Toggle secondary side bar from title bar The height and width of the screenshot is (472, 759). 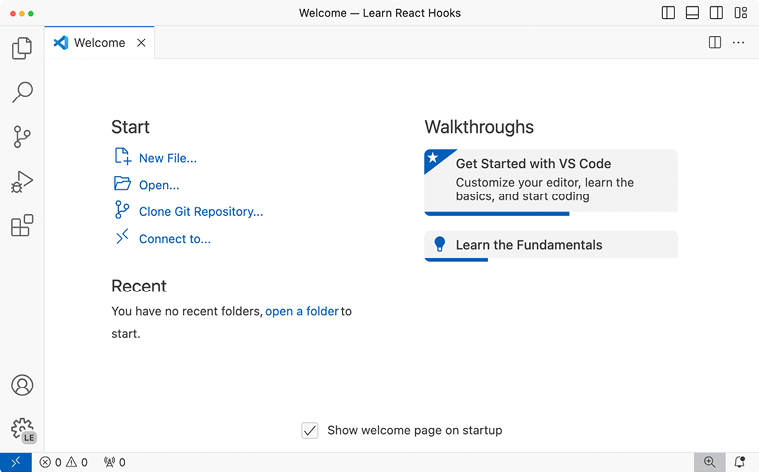coord(716,13)
